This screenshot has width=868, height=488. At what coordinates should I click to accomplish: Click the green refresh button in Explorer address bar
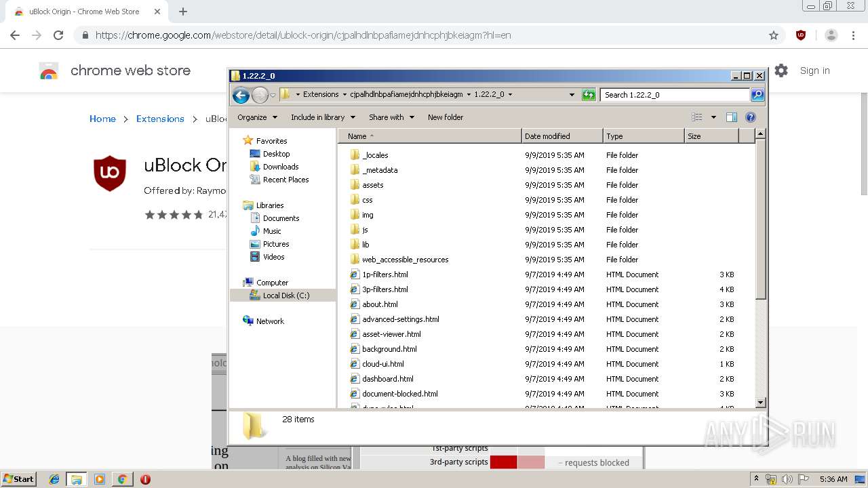[x=589, y=95]
